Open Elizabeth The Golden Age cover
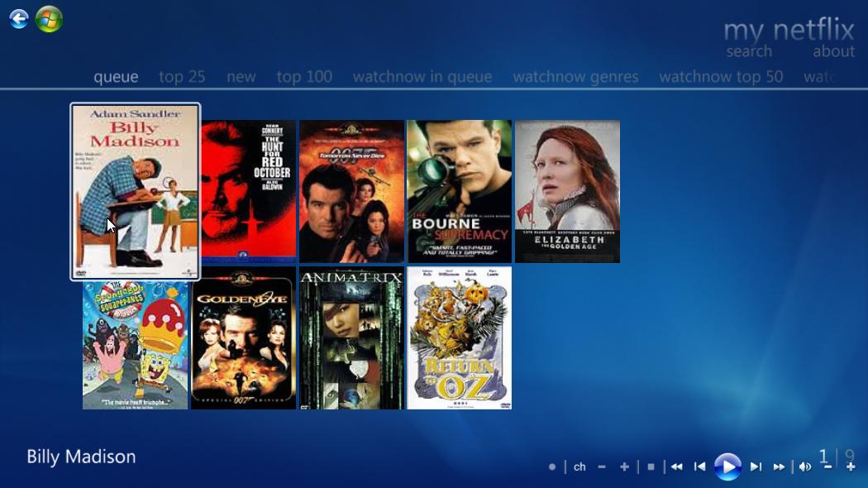 pos(567,192)
